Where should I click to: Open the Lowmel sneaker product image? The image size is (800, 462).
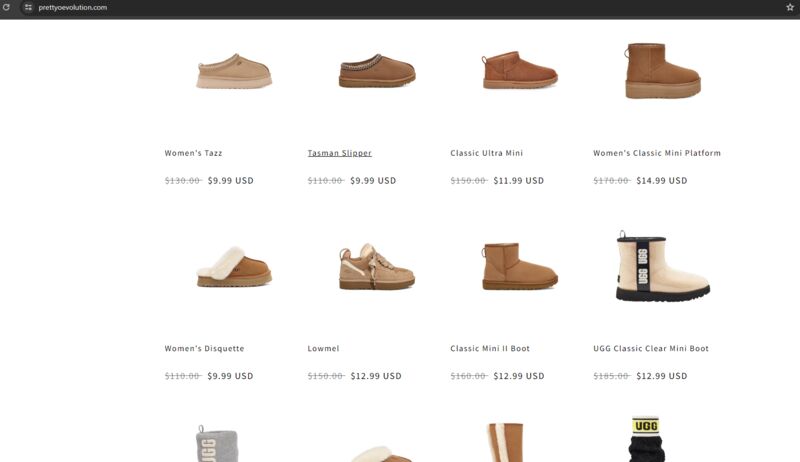(377, 266)
